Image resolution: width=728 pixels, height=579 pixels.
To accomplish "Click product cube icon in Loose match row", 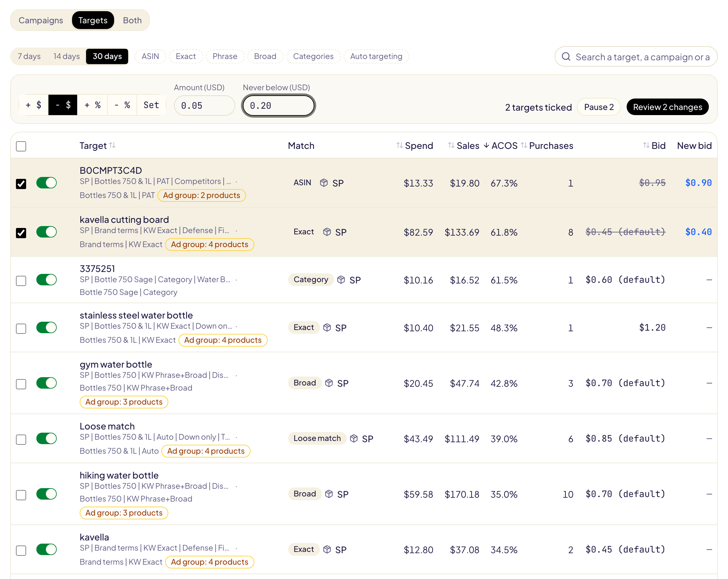I will 353,438.
